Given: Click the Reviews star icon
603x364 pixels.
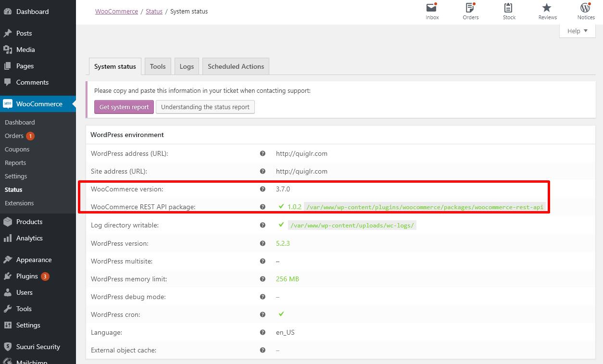Looking at the screenshot, I should pos(547,8).
